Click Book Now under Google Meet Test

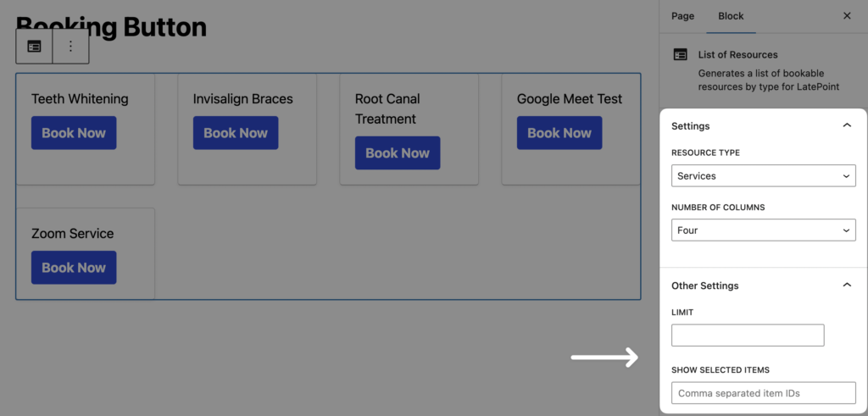[x=559, y=133]
